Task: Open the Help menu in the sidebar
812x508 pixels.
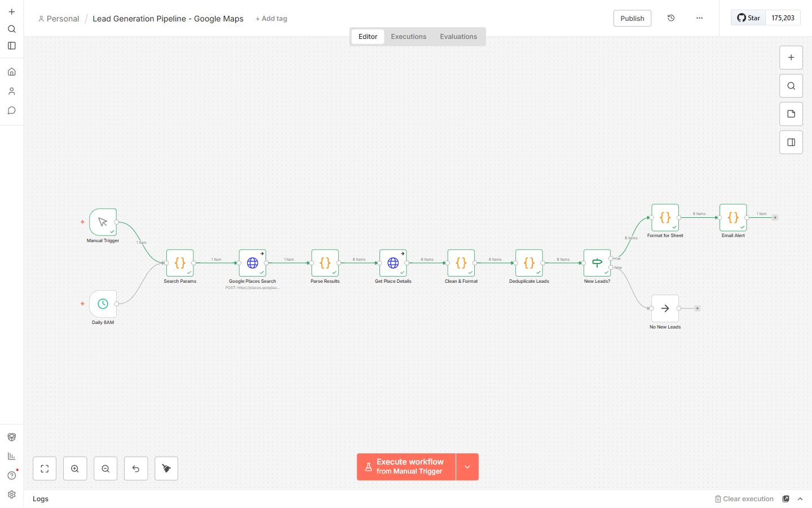Action: click(x=11, y=475)
